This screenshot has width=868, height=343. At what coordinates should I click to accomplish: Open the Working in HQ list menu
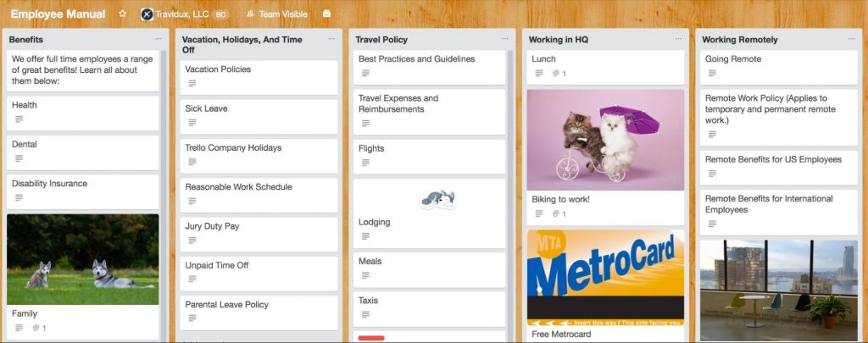pos(678,39)
